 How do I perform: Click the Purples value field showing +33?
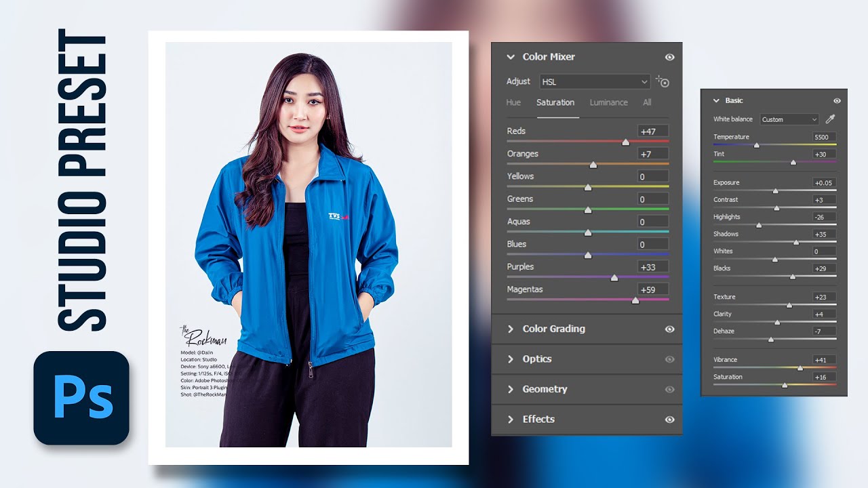(653, 267)
